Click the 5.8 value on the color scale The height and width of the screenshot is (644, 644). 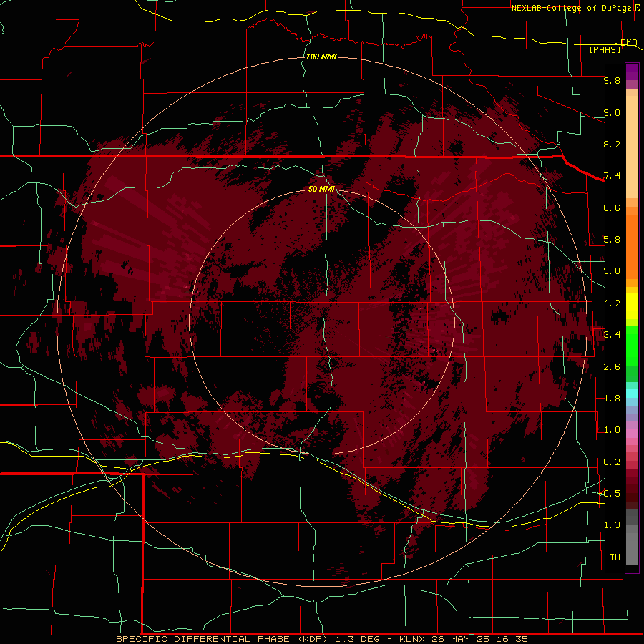[612, 240]
